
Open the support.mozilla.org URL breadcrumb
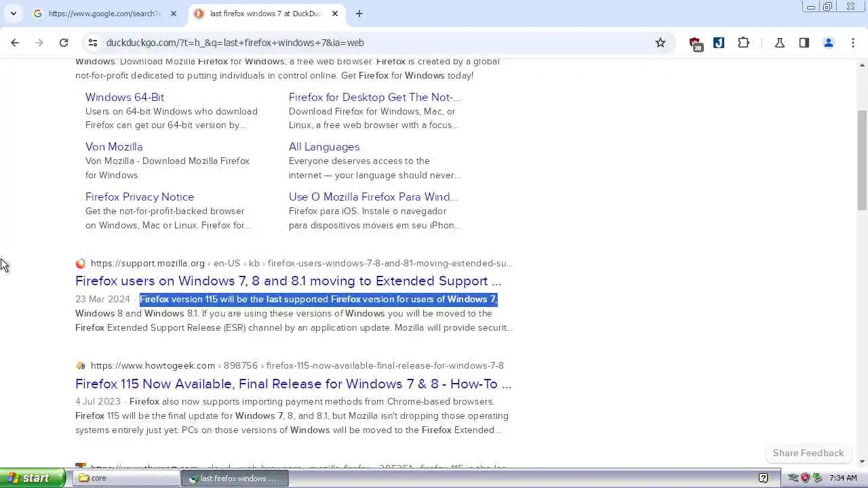tap(302, 263)
